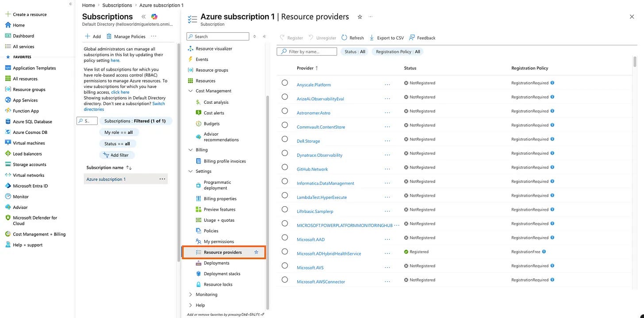Open Application Templates icon in favorites
The height and width of the screenshot is (318, 644).
pos(8,68)
